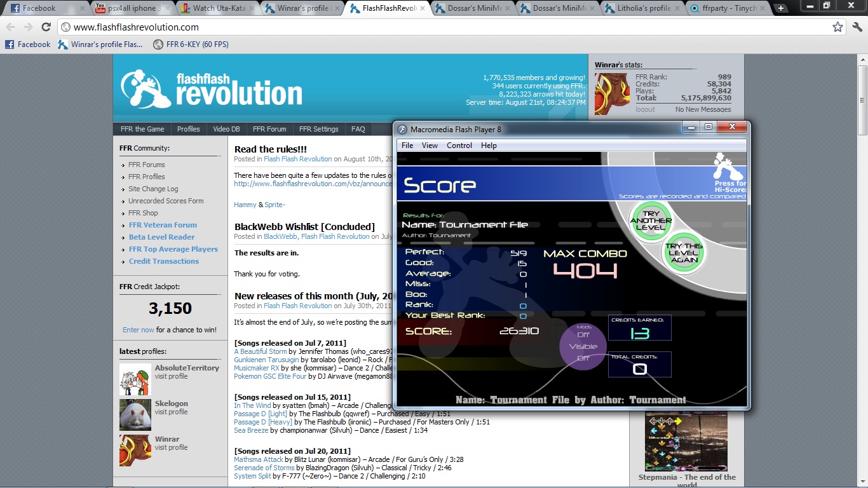Click Enter now for the credit jackpot
This screenshot has height=488, width=868.
coord(139,330)
